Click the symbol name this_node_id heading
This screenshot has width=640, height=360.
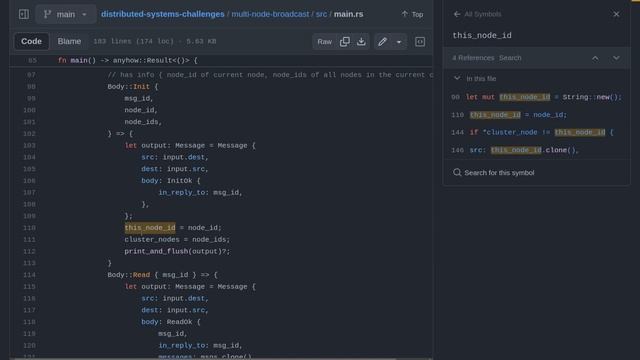point(482,36)
